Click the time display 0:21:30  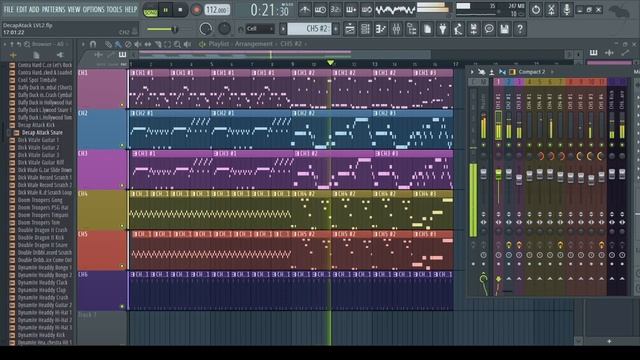(x=269, y=10)
